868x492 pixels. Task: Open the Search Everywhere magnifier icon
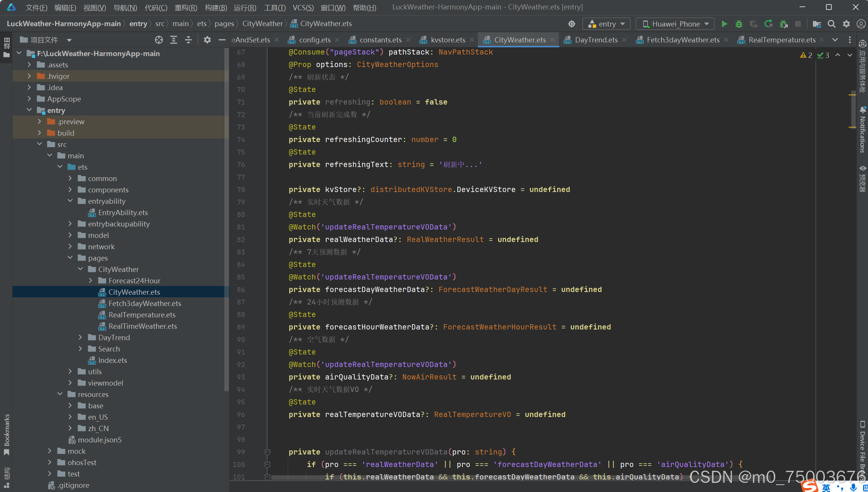click(x=831, y=24)
